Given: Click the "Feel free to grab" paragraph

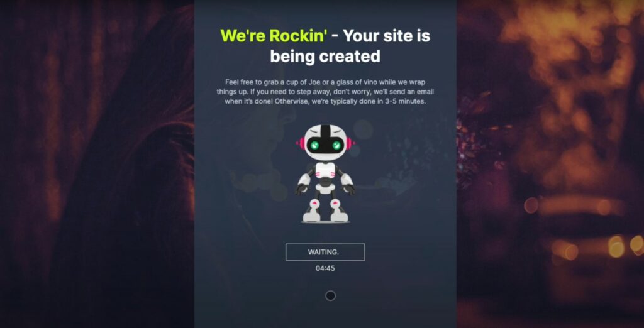Looking at the screenshot, I should click(325, 92).
